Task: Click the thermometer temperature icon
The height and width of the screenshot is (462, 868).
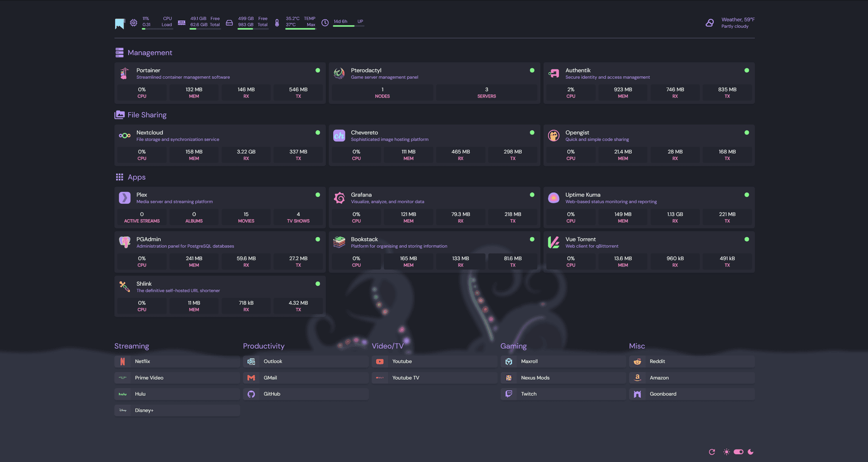Action: (x=277, y=23)
